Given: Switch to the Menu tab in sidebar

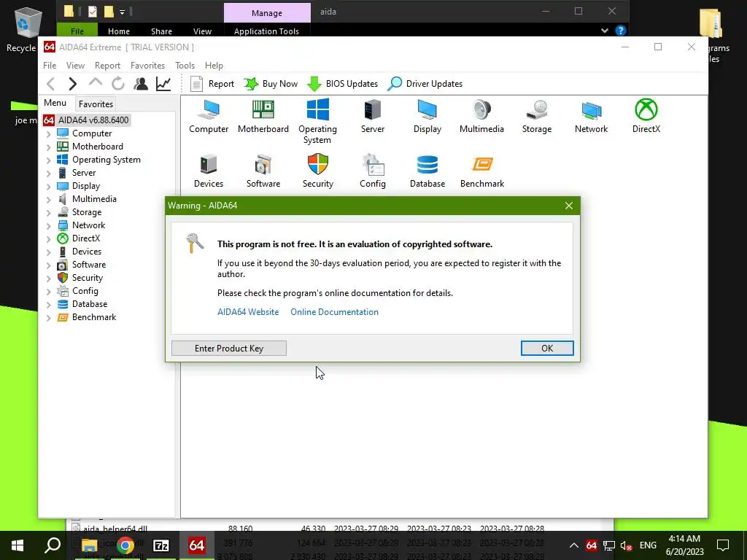Looking at the screenshot, I should (x=55, y=103).
